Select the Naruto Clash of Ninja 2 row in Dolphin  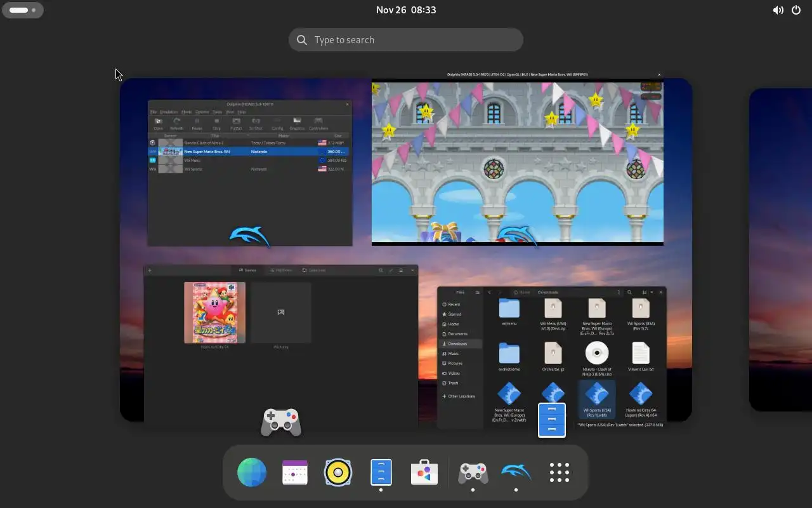[x=249, y=143]
